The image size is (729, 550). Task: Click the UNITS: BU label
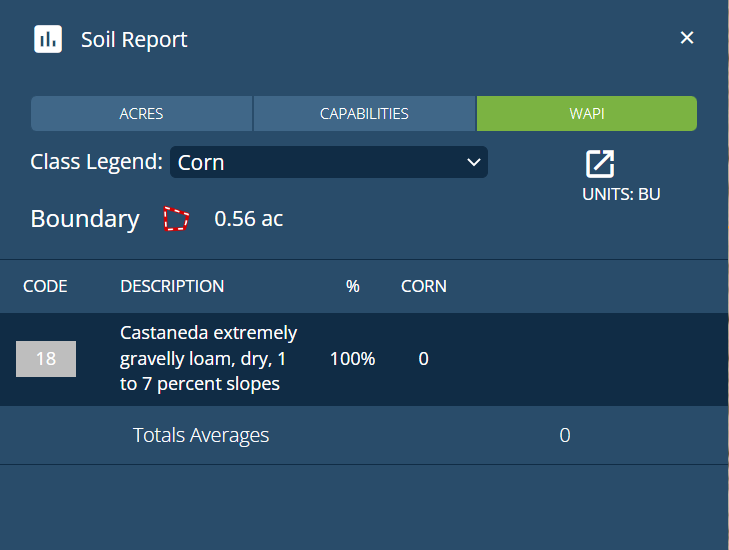point(621,194)
